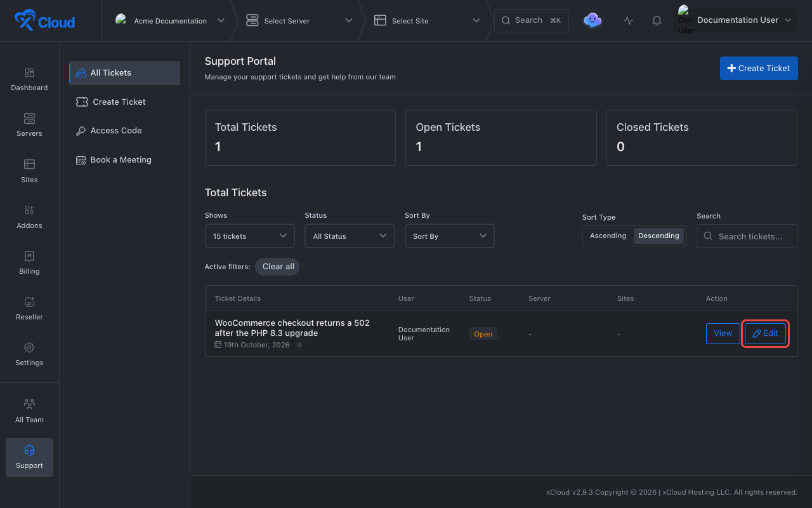The image size is (812, 508).
Task: Click the xCloud logo
Action: pyautogui.click(x=44, y=21)
